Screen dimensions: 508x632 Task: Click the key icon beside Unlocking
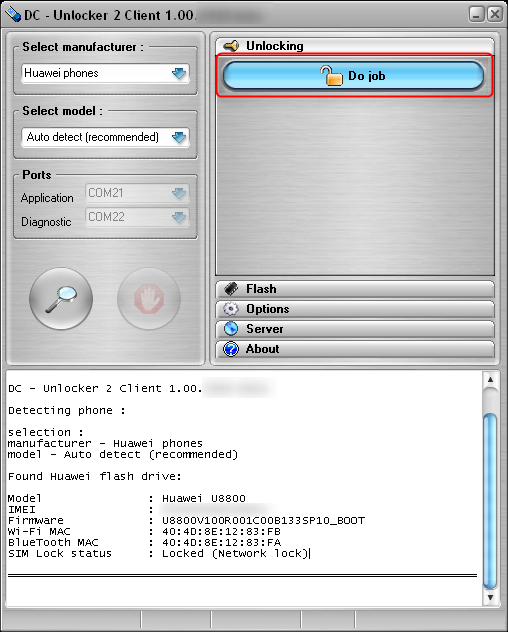(x=231, y=46)
